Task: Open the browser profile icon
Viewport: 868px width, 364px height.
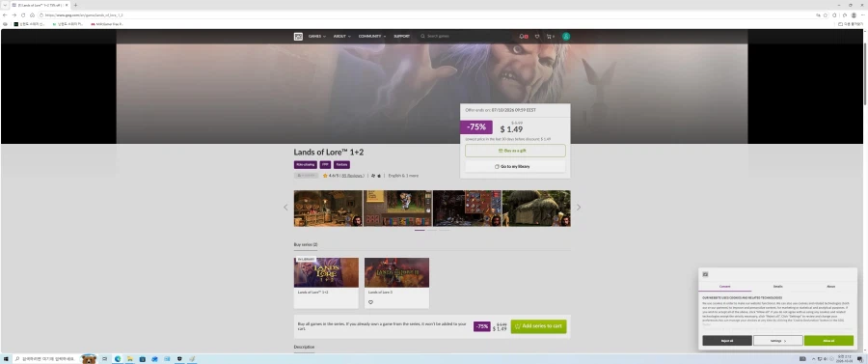Action: 854,14
